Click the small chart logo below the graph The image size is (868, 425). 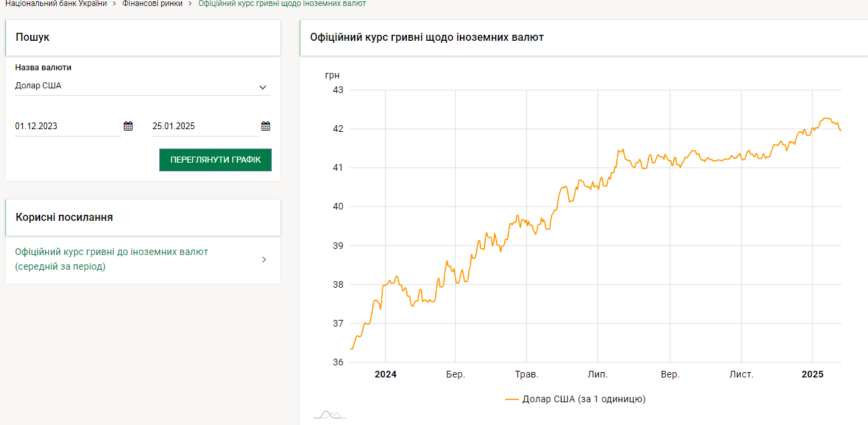coord(329,415)
